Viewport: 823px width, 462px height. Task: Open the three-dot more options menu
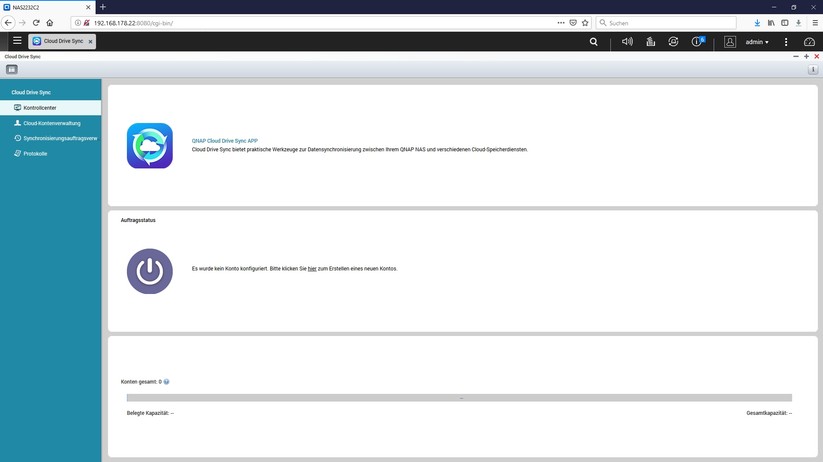coord(786,42)
